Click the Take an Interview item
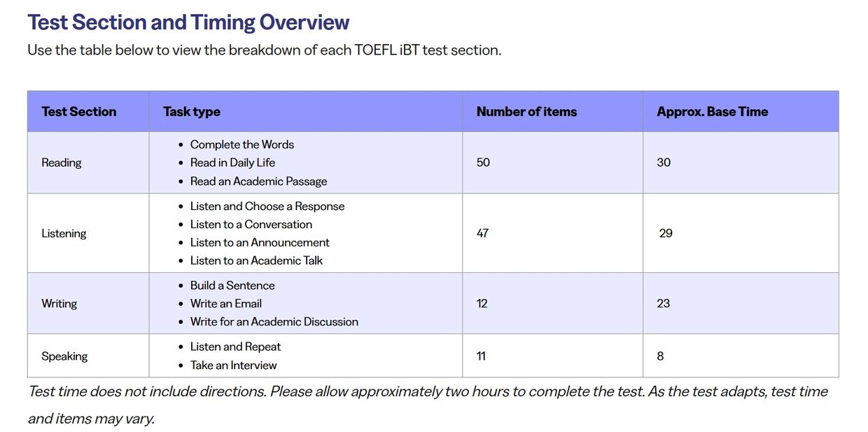The image size is (868, 432). pyautogui.click(x=233, y=365)
